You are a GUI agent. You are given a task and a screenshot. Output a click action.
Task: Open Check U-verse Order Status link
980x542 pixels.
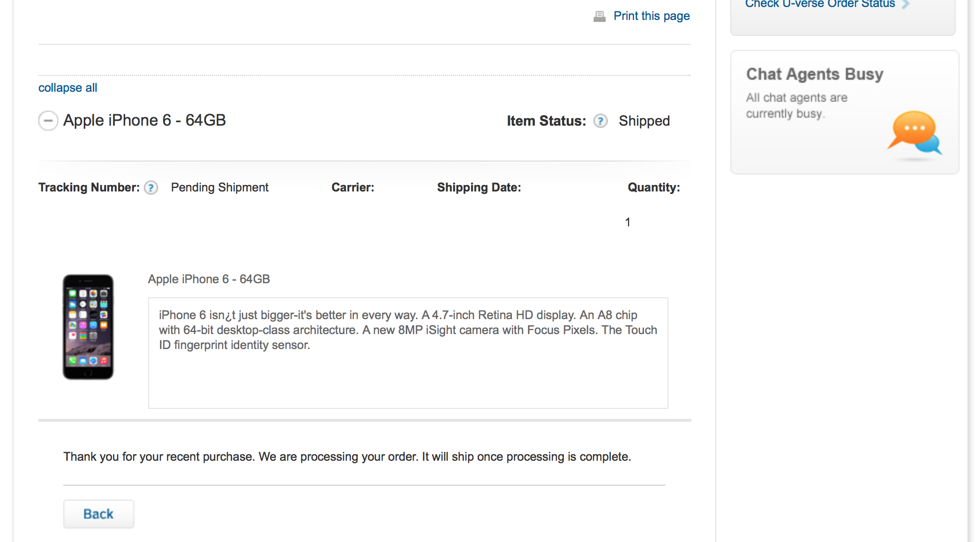point(820,4)
